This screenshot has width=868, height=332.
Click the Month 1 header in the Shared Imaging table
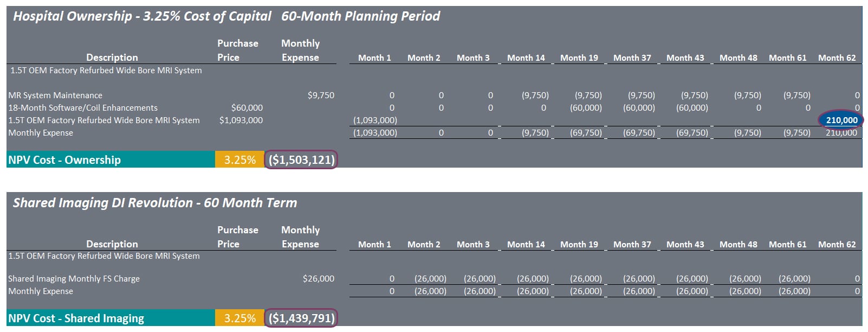[x=374, y=244]
